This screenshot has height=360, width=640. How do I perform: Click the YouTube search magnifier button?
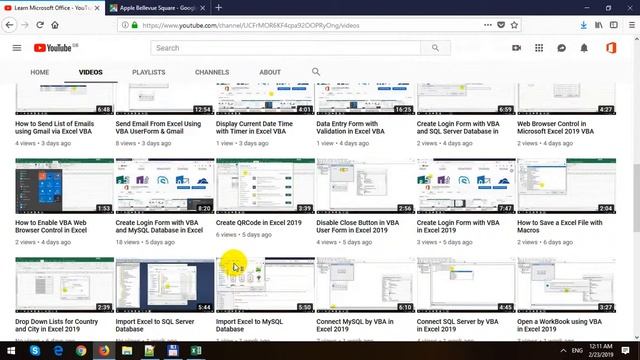click(x=436, y=48)
